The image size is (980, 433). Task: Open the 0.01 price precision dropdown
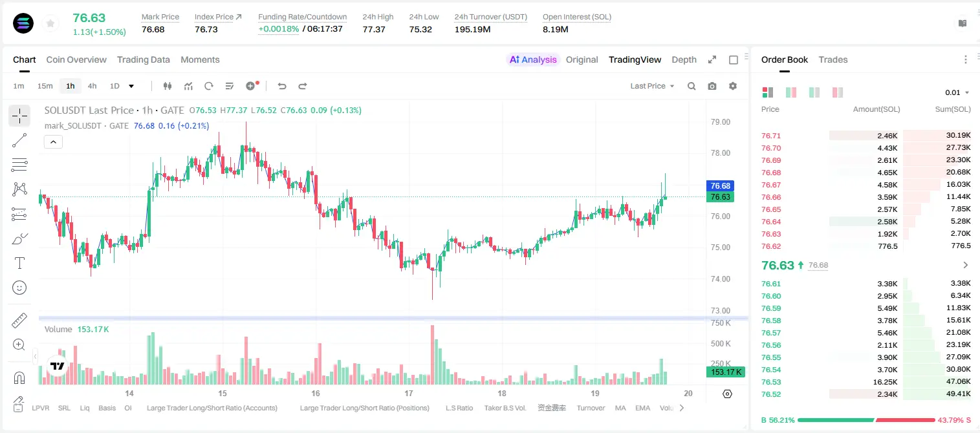click(957, 92)
